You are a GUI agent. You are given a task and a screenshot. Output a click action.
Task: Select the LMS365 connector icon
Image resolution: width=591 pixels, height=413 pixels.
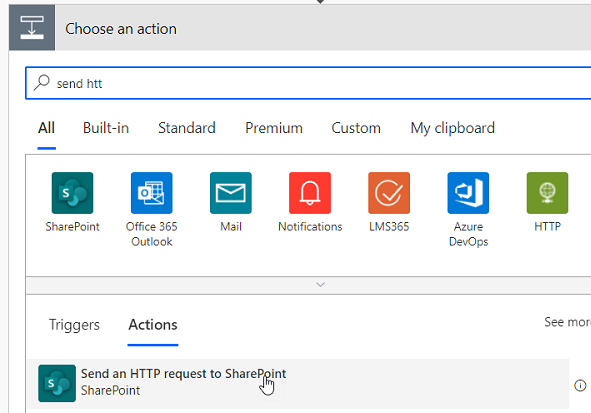pos(389,193)
